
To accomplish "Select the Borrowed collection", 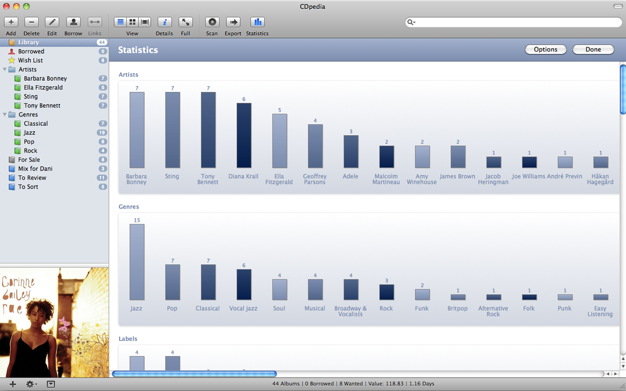I will tap(54, 52).
